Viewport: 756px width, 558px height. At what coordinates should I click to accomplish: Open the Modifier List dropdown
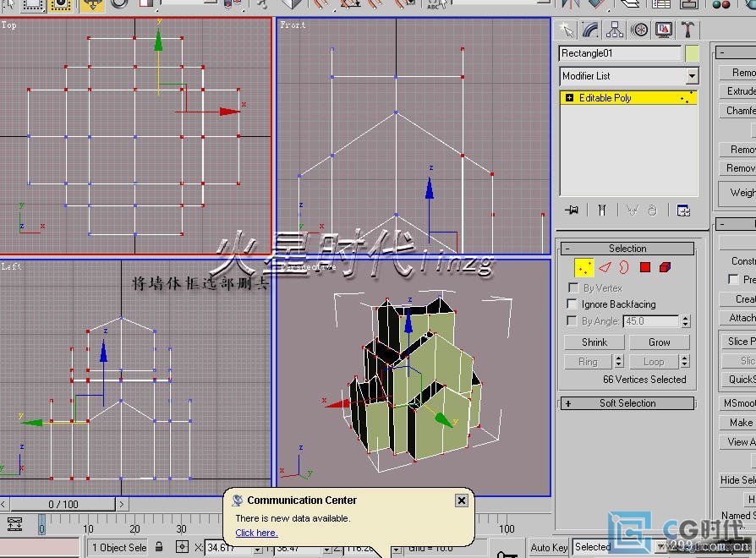(692, 76)
